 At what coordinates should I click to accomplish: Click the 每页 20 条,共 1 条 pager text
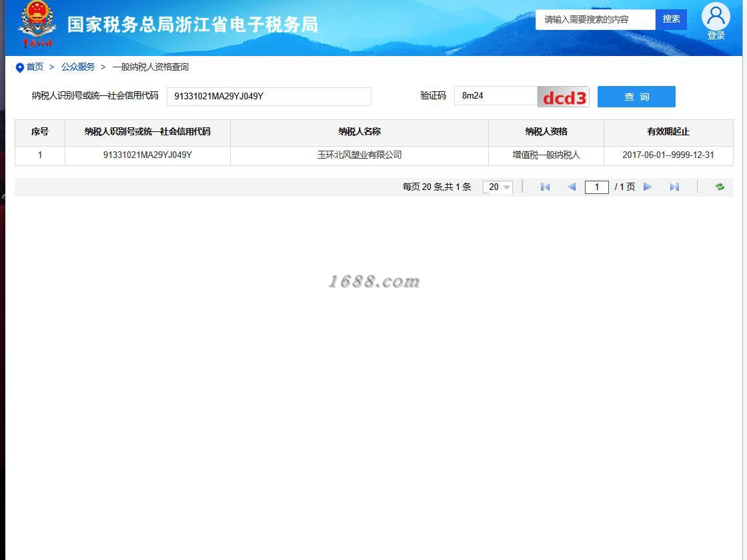(x=437, y=187)
